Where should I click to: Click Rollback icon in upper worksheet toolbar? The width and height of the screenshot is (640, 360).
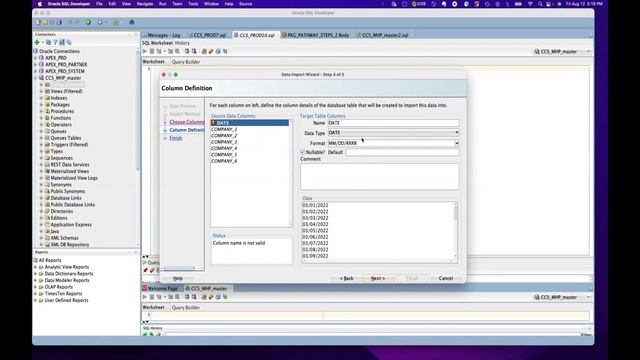point(194,51)
